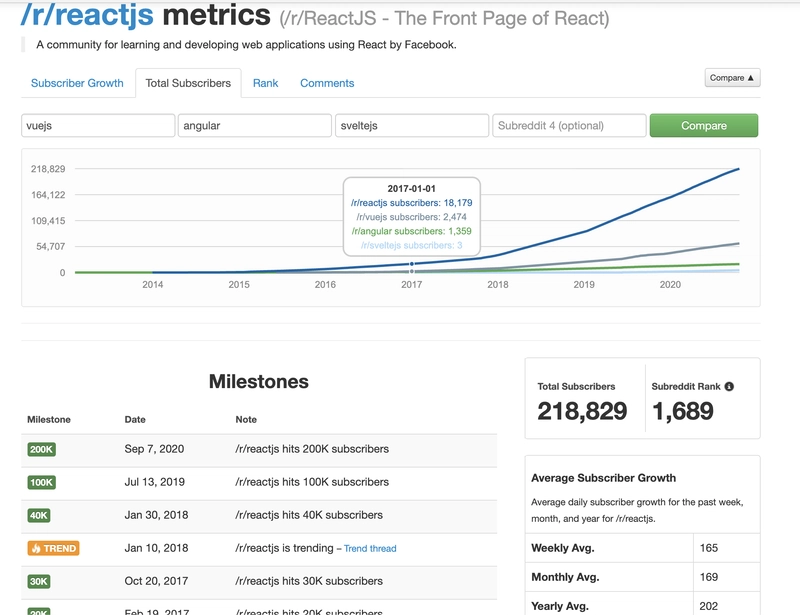
Task: Click the /r/reactjs title link
Action: [87, 14]
